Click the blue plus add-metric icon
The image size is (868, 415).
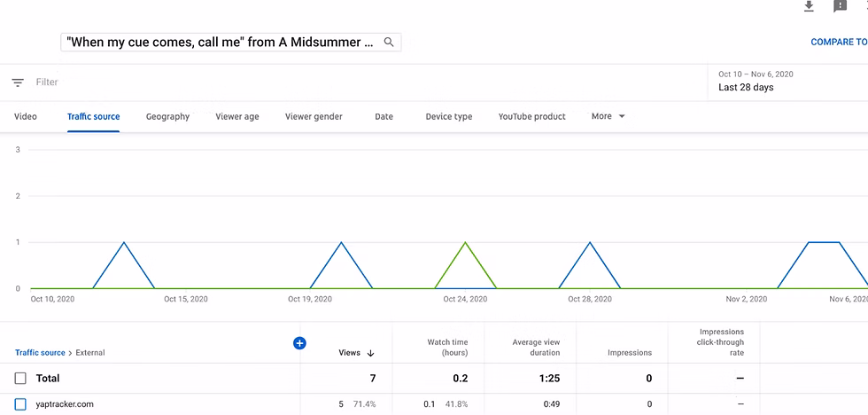(x=299, y=343)
